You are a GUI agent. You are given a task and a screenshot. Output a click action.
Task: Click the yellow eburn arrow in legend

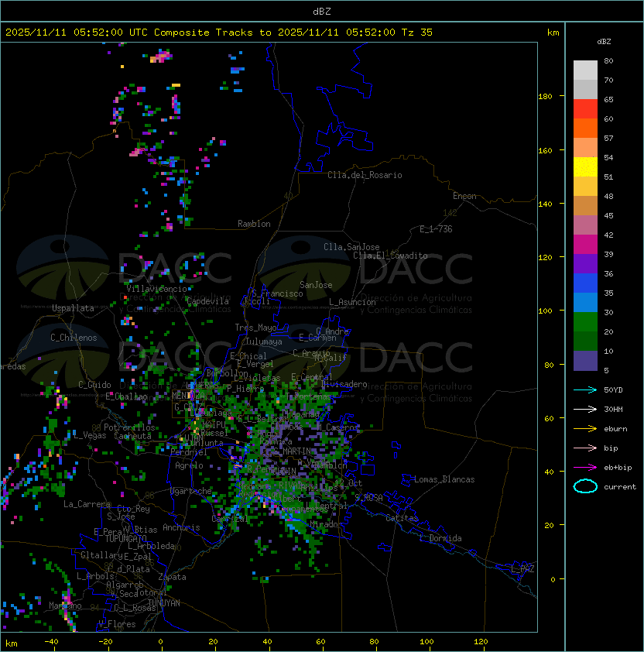coord(585,429)
